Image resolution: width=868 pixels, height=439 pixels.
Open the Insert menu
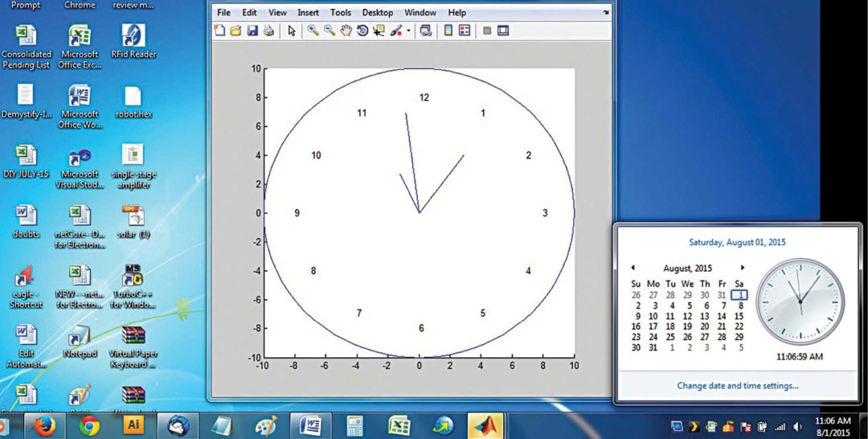coord(308,13)
